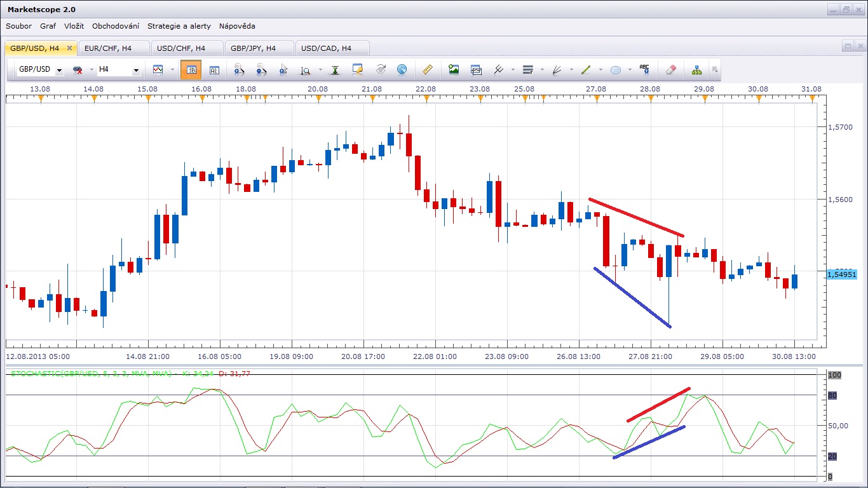Image resolution: width=868 pixels, height=488 pixels.
Task: Open dropdown arrow next to unlink icon
Action: click(x=92, y=70)
